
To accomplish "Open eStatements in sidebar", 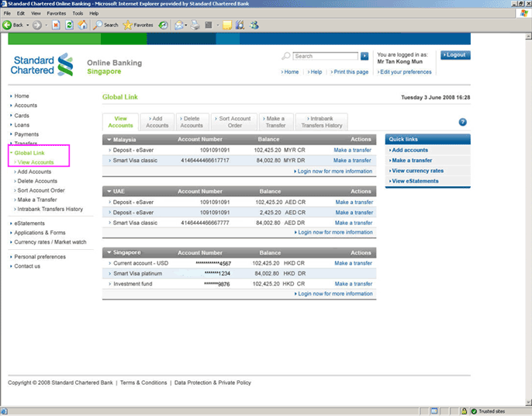I will click(x=29, y=224).
